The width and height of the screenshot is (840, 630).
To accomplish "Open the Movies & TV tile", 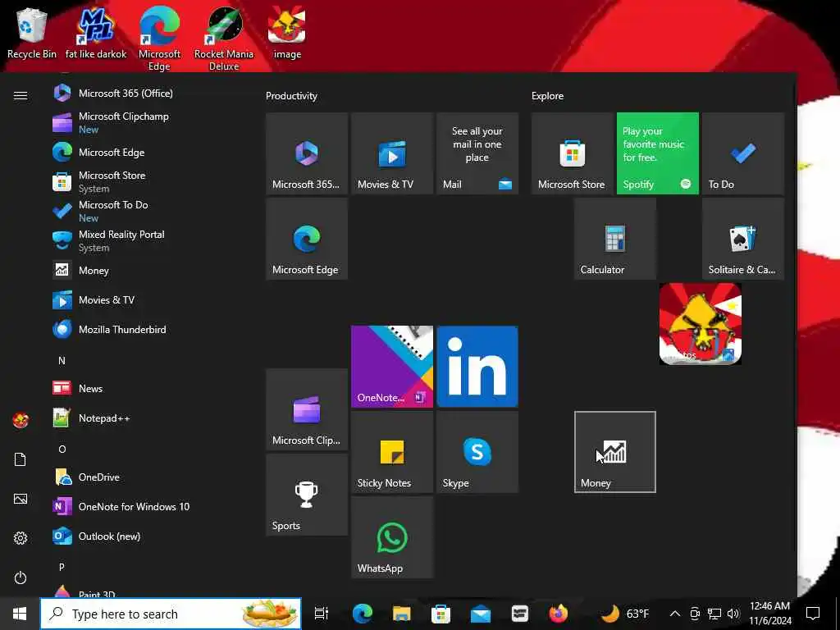I will point(391,153).
